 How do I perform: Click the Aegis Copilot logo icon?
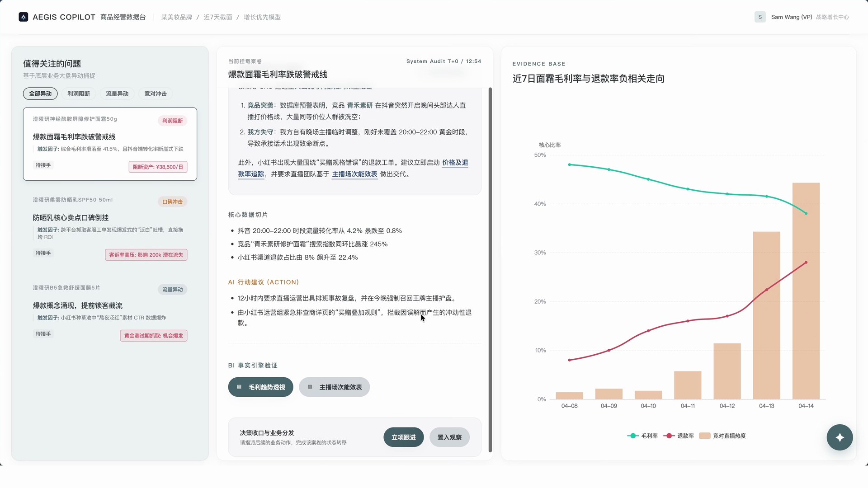tap(23, 17)
